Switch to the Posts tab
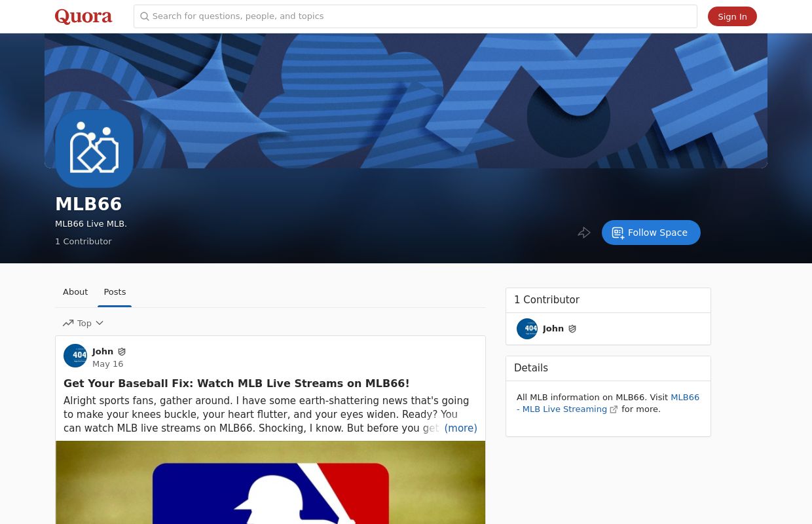 pyautogui.click(x=115, y=291)
